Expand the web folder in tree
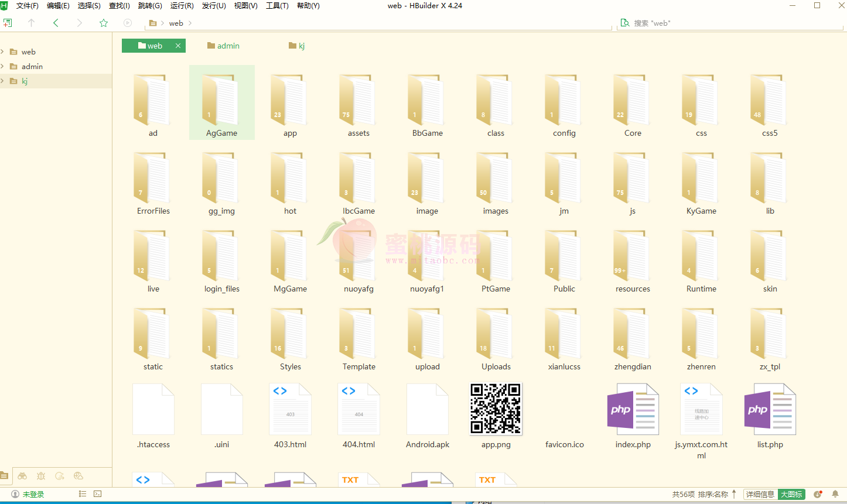 coord(3,52)
